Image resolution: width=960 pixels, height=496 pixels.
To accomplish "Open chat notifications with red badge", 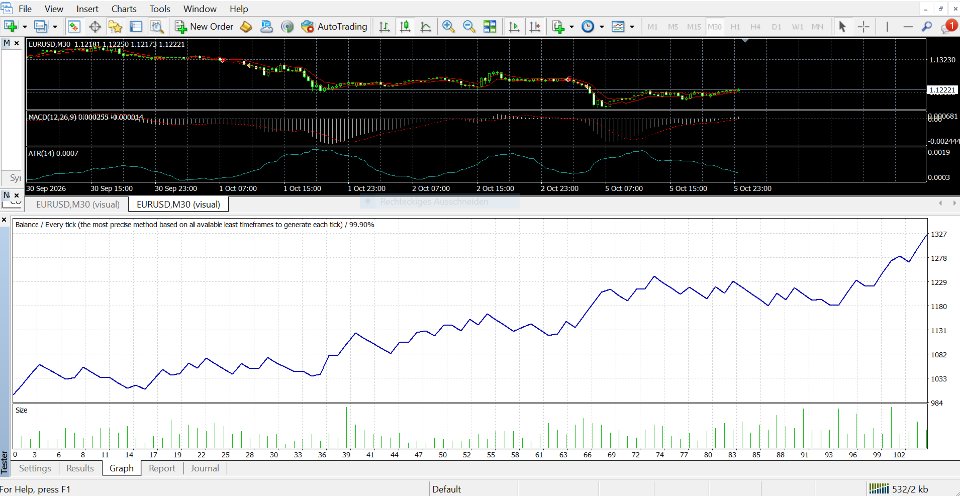I will click(948, 26).
